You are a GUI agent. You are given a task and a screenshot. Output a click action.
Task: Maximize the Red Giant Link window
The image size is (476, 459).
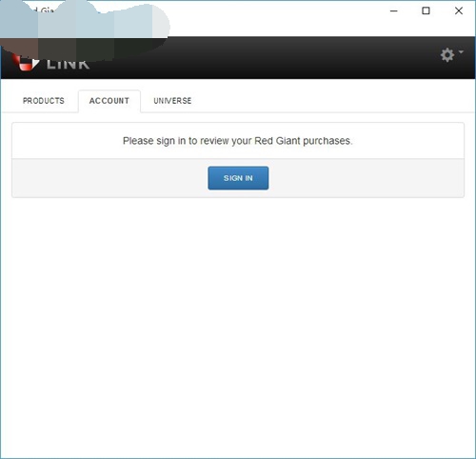click(x=426, y=10)
